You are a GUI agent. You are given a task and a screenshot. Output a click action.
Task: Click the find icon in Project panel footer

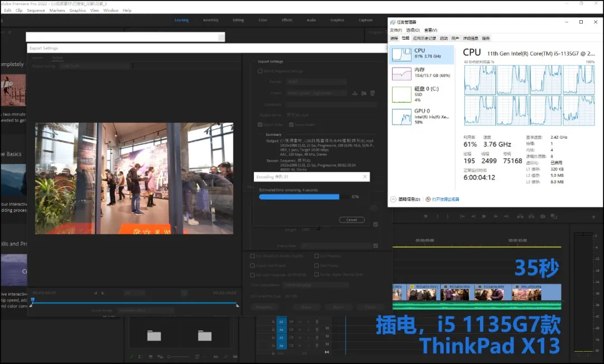226,357
